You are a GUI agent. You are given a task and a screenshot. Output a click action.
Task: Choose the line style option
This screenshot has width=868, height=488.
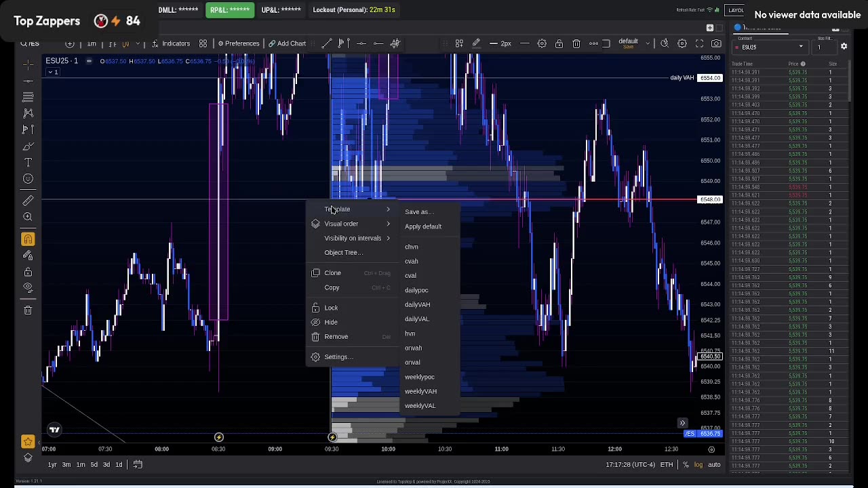tap(525, 43)
